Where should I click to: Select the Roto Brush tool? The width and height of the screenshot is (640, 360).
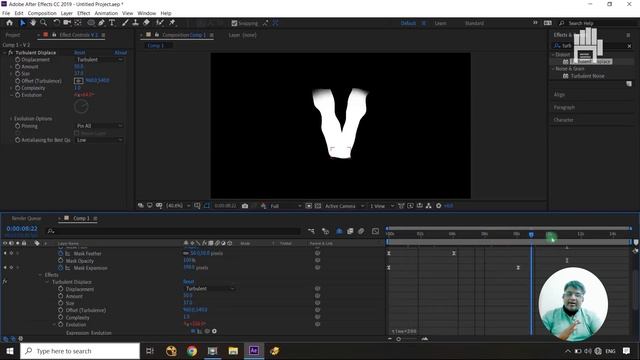click(160, 23)
